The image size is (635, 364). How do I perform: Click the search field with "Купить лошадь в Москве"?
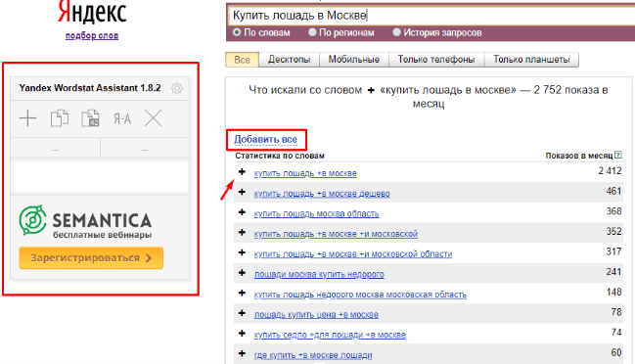click(431, 16)
